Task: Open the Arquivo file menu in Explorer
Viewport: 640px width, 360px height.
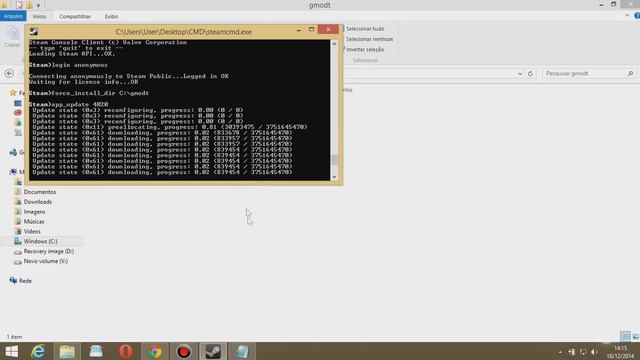Action: pyautogui.click(x=13, y=16)
